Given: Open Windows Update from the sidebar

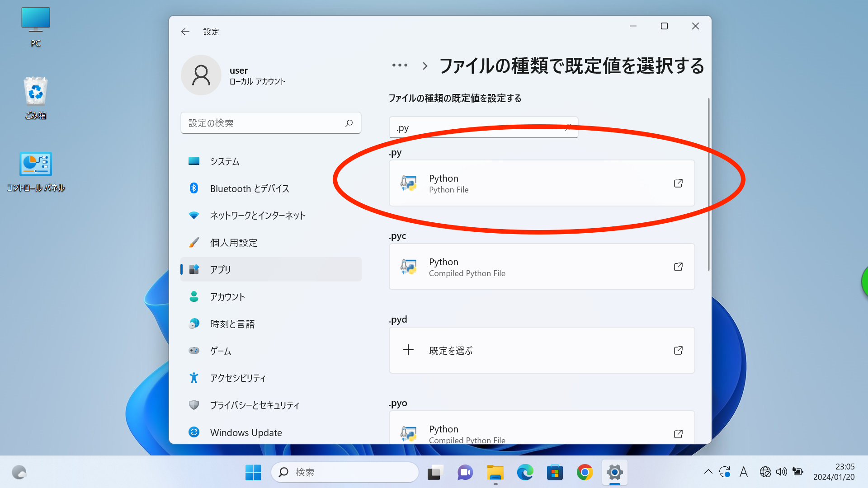Looking at the screenshot, I should pos(194,432).
